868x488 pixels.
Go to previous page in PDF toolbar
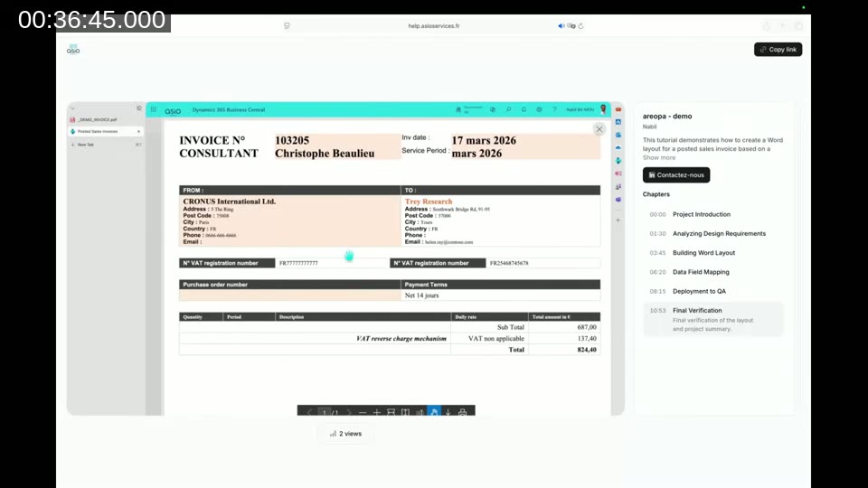pos(309,412)
